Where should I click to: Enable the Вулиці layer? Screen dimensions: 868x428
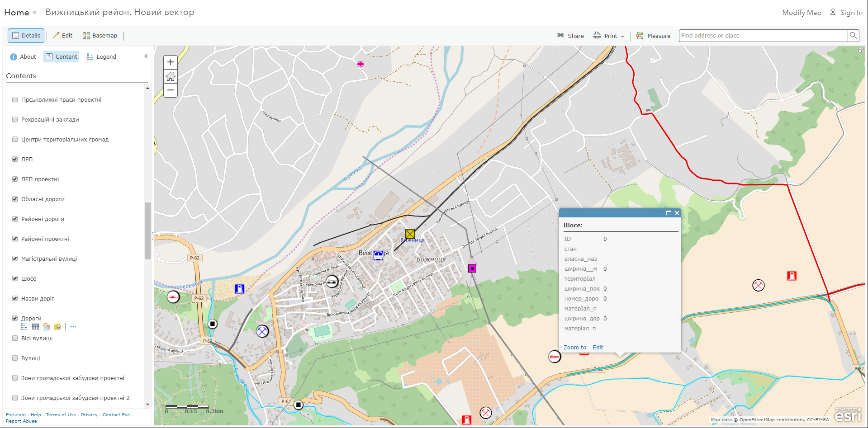click(15, 358)
